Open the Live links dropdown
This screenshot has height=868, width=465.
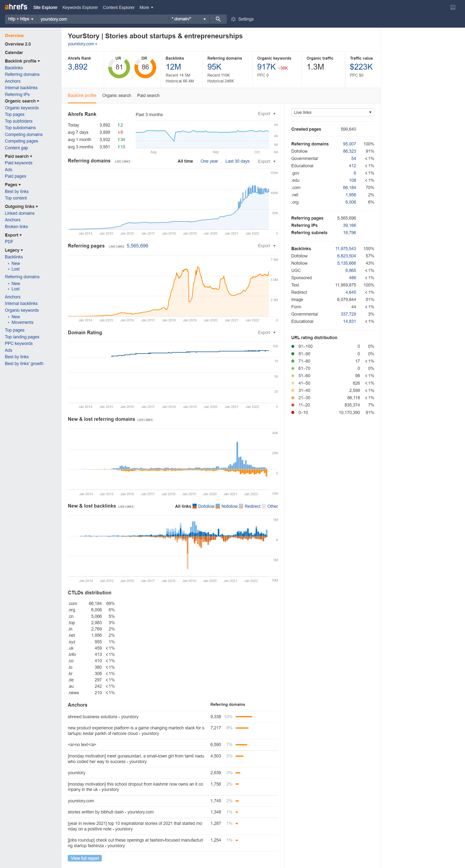(x=332, y=112)
